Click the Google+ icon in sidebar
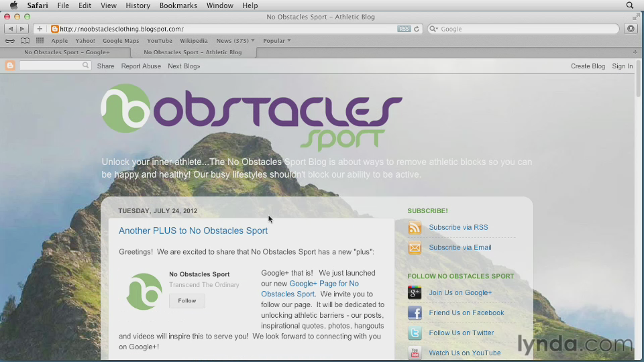This screenshot has height=362, width=644. (415, 293)
